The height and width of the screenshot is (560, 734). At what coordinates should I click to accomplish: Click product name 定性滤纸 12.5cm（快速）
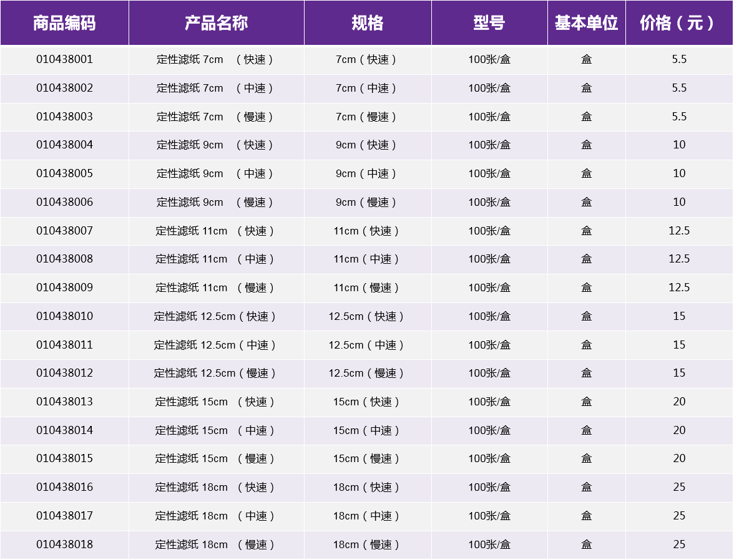pyautogui.click(x=215, y=316)
